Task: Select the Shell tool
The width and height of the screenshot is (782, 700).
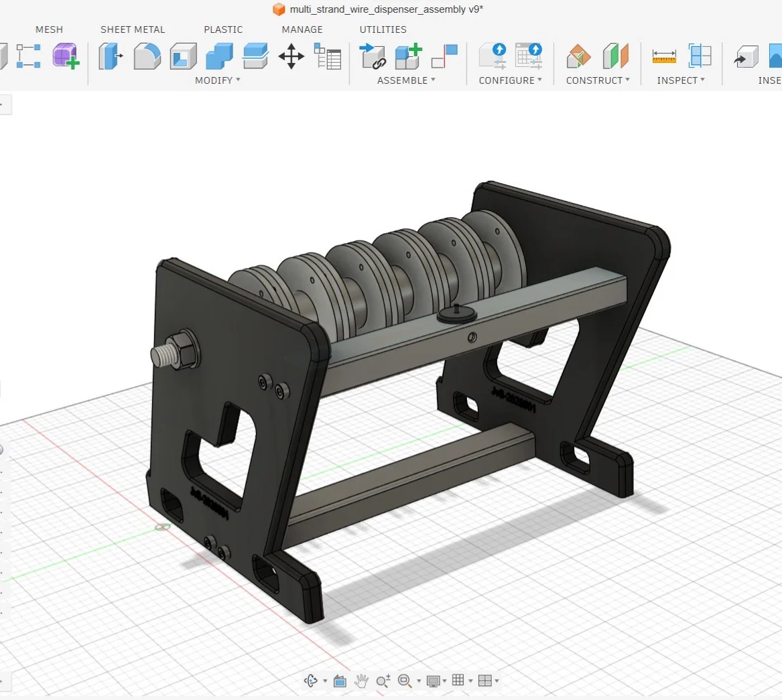Action: [x=183, y=56]
